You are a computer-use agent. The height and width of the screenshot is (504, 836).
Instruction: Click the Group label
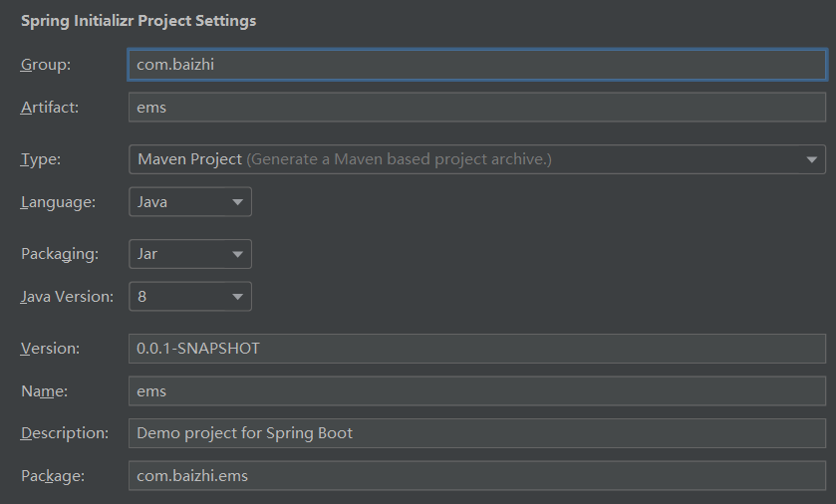[x=46, y=65]
